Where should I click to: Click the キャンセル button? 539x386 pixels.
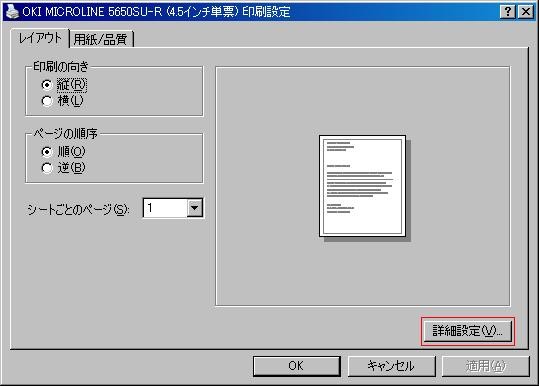click(x=391, y=366)
